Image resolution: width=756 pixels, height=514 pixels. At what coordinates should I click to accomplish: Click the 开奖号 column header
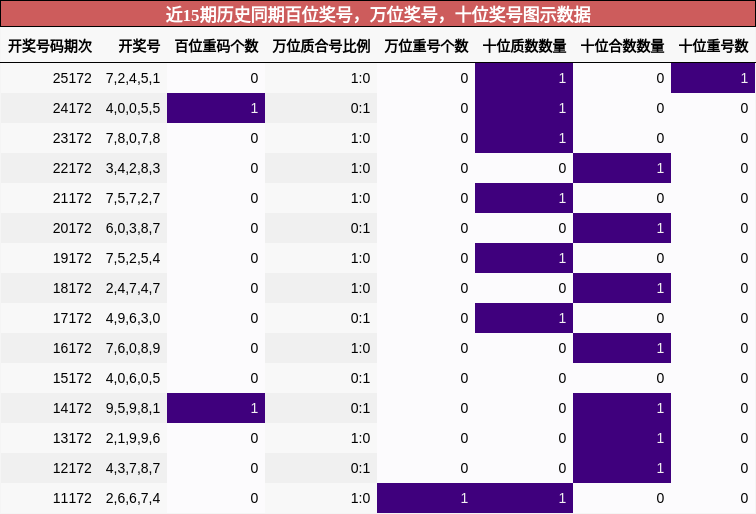click(x=139, y=46)
